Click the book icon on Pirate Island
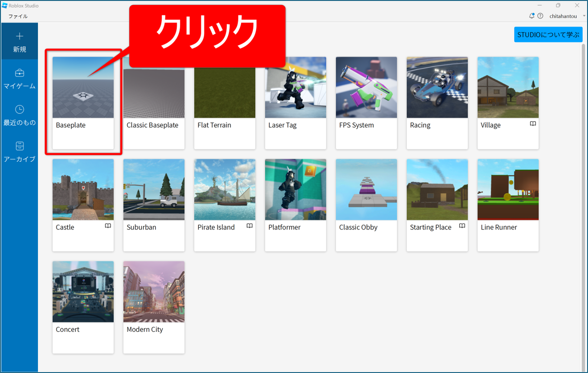Viewport: 588px width, 373px height. (249, 226)
